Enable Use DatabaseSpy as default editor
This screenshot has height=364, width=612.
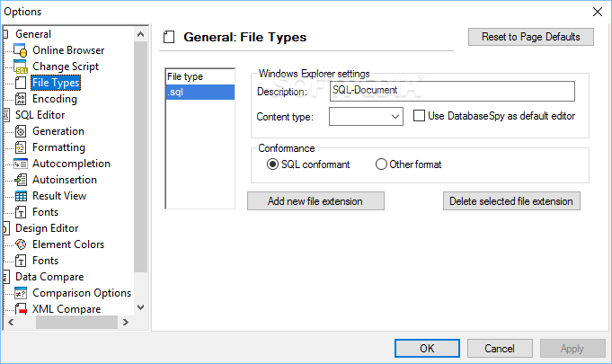[x=419, y=116]
